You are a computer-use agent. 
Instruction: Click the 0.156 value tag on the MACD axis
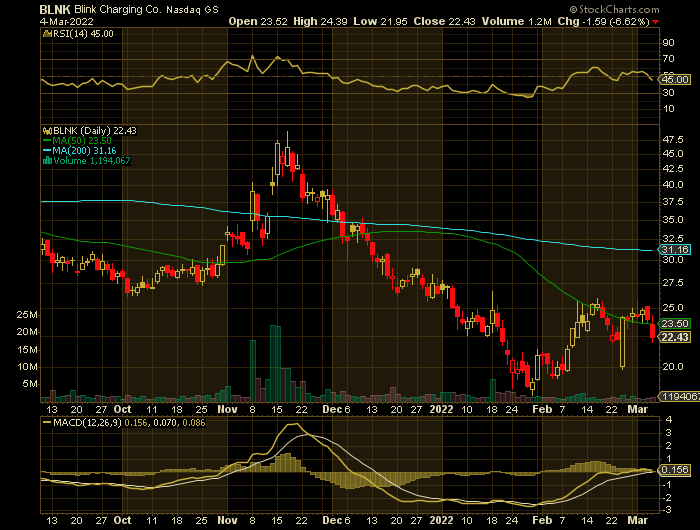(x=675, y=470)
